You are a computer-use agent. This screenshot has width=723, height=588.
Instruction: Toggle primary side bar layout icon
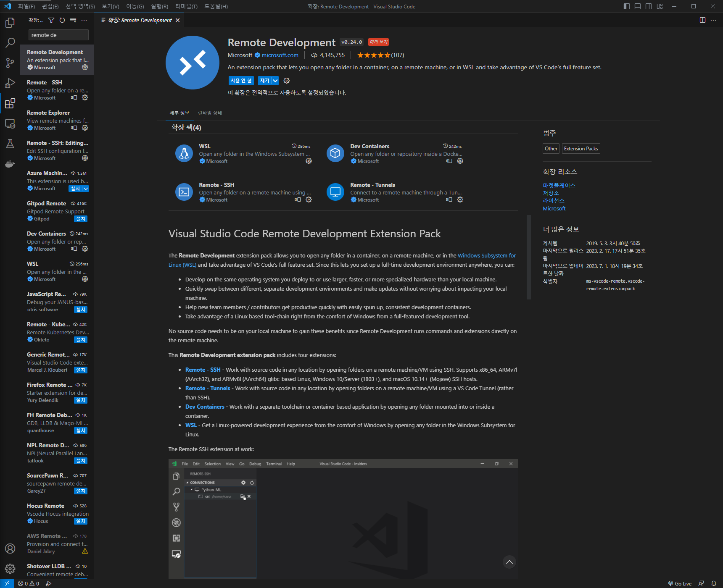click(627, 6)
